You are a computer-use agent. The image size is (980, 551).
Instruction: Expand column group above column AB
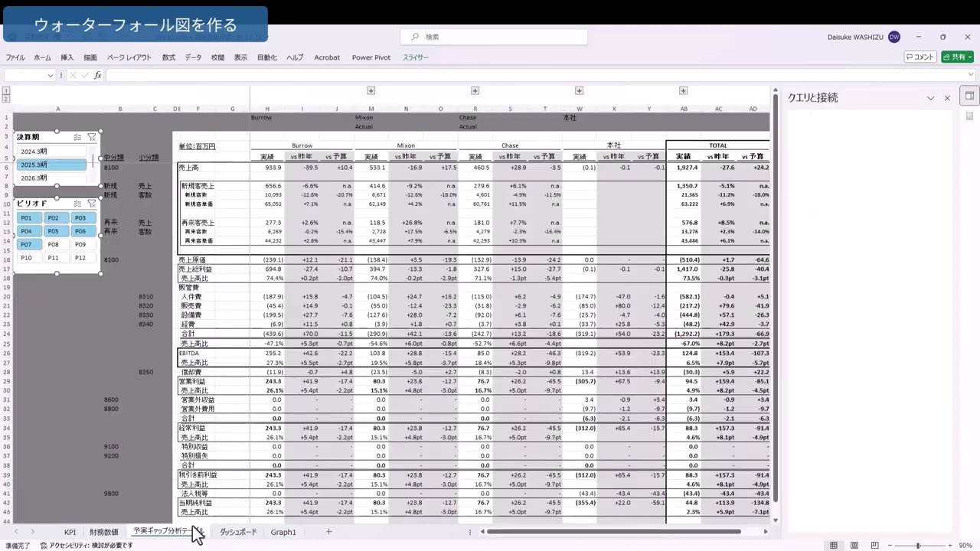click(683, 91)
